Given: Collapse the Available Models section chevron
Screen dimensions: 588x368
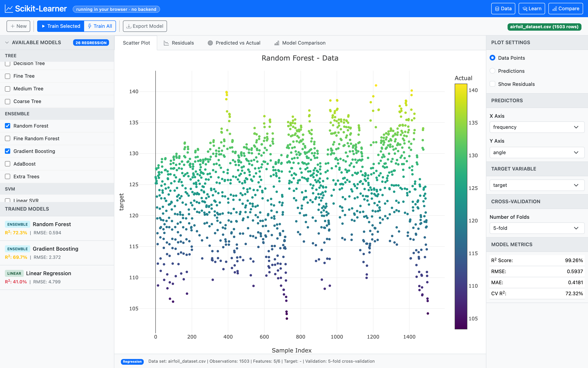Looking at the screenshot, I should 7,43.
